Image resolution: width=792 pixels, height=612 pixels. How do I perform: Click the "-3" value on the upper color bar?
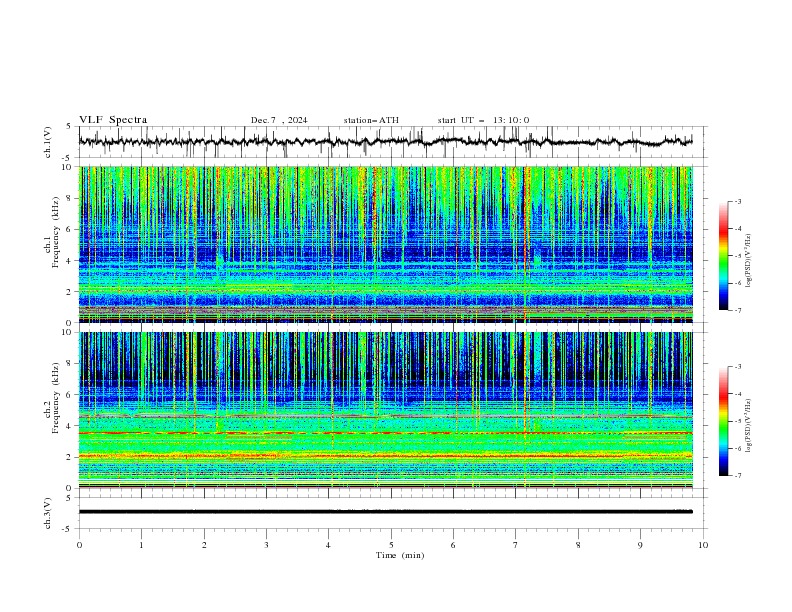pos(738,201)
